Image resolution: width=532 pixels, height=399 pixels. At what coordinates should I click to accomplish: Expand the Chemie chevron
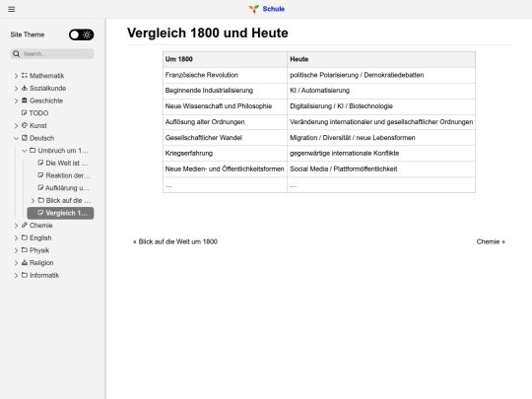click(x=16, y=226)
